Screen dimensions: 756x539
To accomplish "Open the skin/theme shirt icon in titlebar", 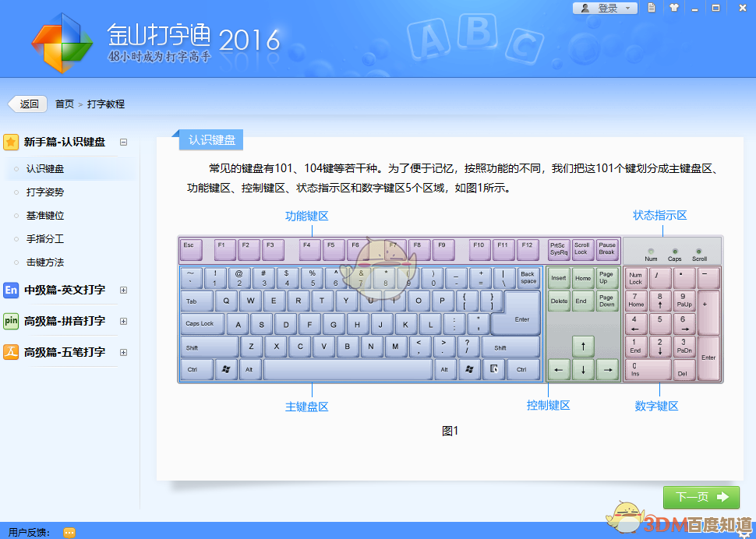I will point(673,8).
